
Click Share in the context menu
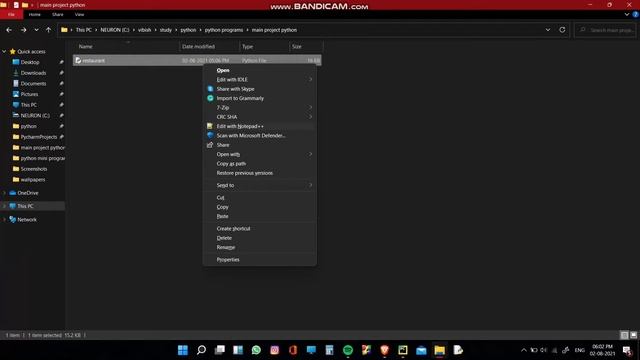260,145
